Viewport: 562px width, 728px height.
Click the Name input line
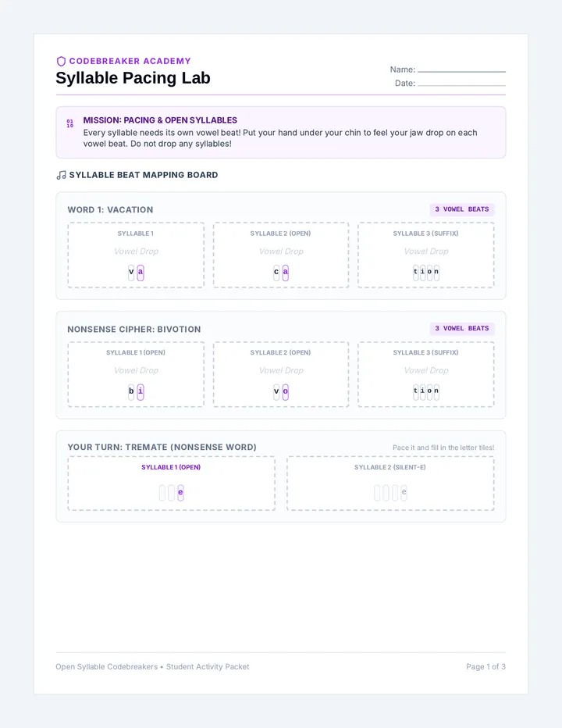(x=461, y=72)
